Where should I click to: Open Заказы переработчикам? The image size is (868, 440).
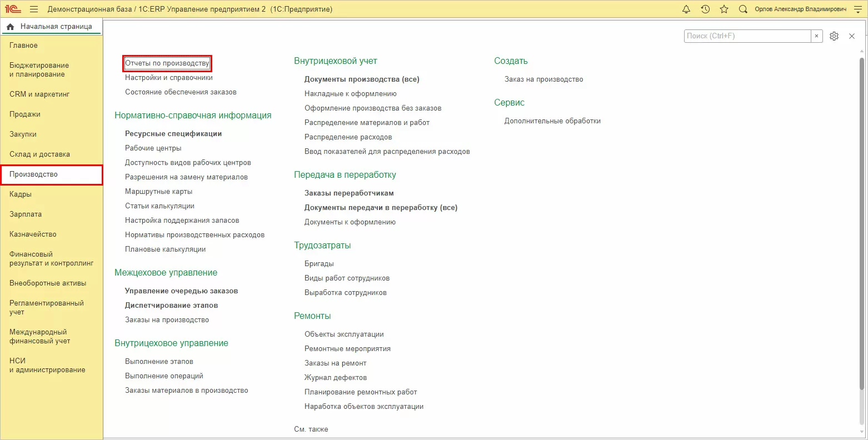coord(349,193)
